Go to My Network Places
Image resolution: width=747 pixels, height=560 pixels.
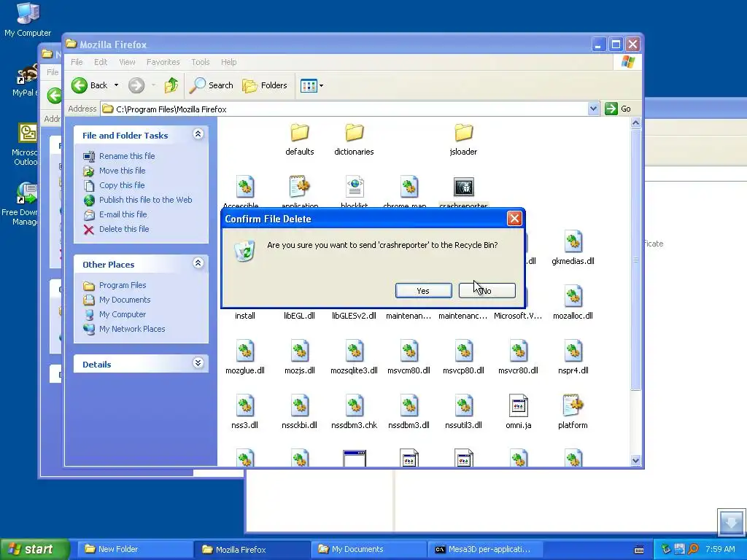pos(132,329)
